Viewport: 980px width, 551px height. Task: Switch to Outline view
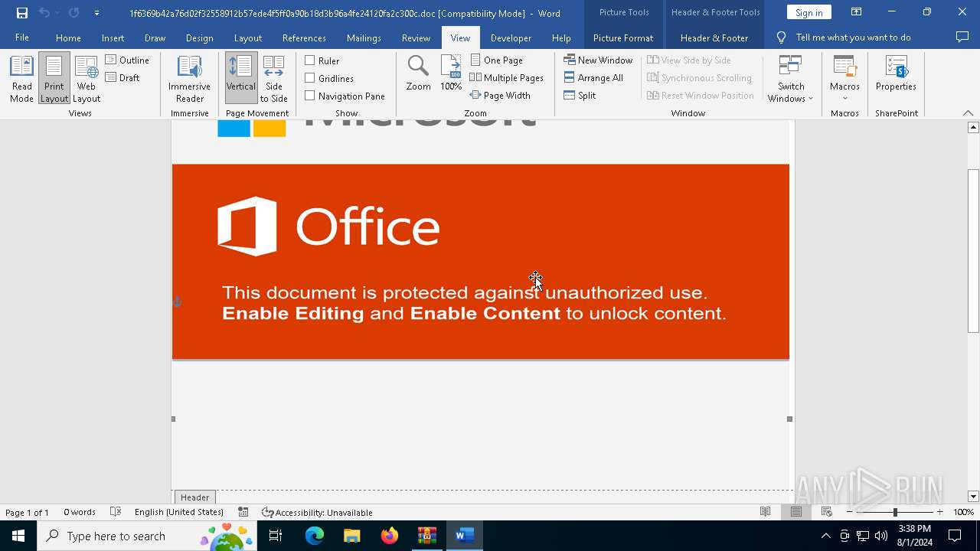coord(127,60)
